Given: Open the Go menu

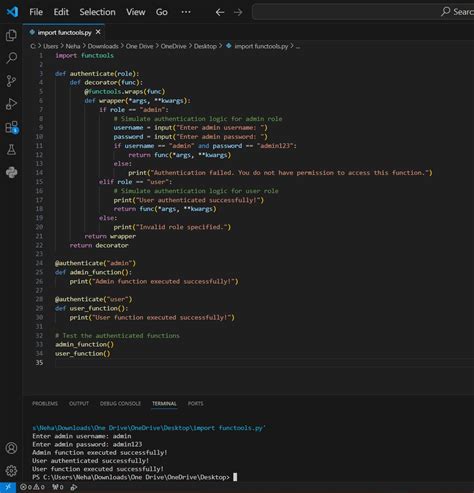Looking at the screenshot, I should (x=162, y=12).
